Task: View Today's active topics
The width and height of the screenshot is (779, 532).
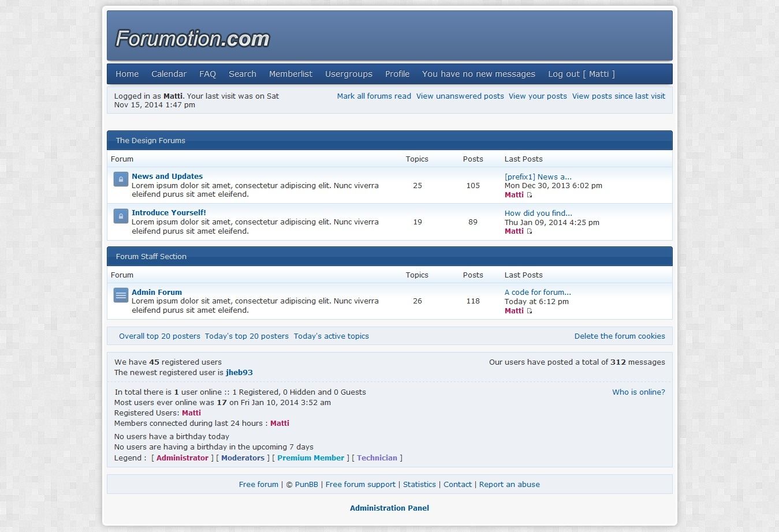Action: 331,336
